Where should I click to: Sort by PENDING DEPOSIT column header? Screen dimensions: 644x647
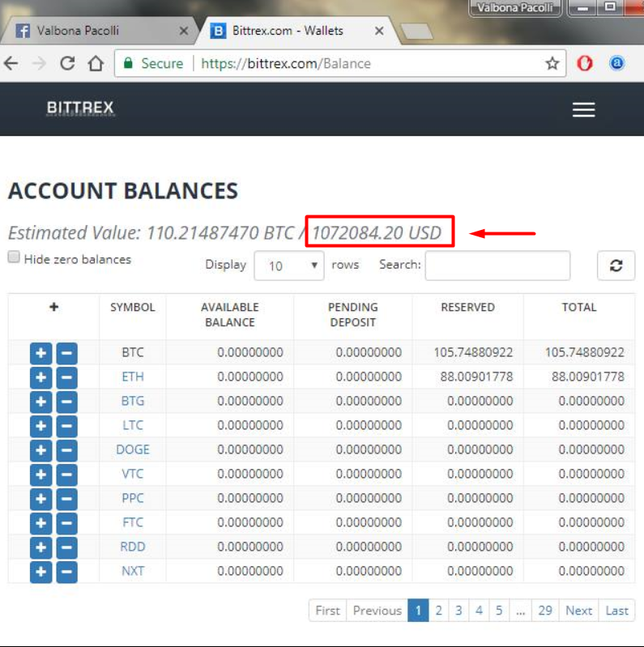[x=353, y=315]
